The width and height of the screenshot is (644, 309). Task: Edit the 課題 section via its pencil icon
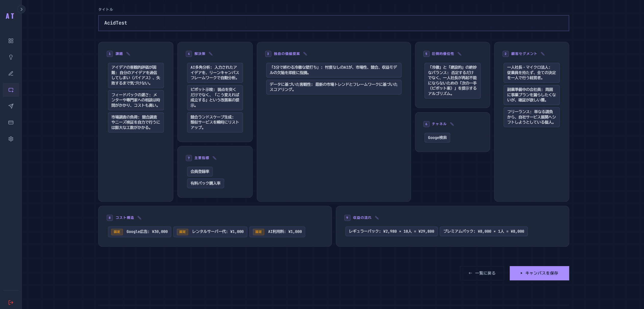click(x=128, y=54)
